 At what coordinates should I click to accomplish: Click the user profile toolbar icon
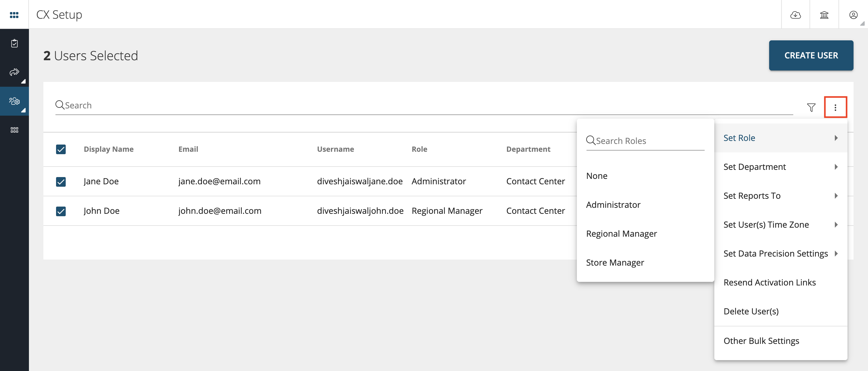click(x=855, y=14)
